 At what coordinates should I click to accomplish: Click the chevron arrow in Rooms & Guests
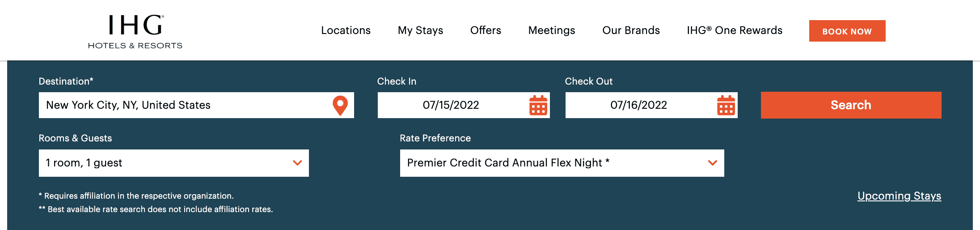[297, 163]
